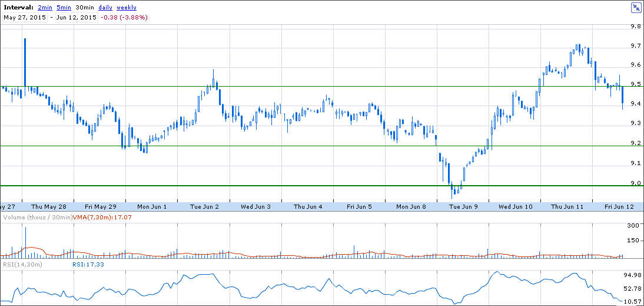Click the RSI(14,30m) indicator label
The image size is (644, 306).
click(x=22, y=265)
